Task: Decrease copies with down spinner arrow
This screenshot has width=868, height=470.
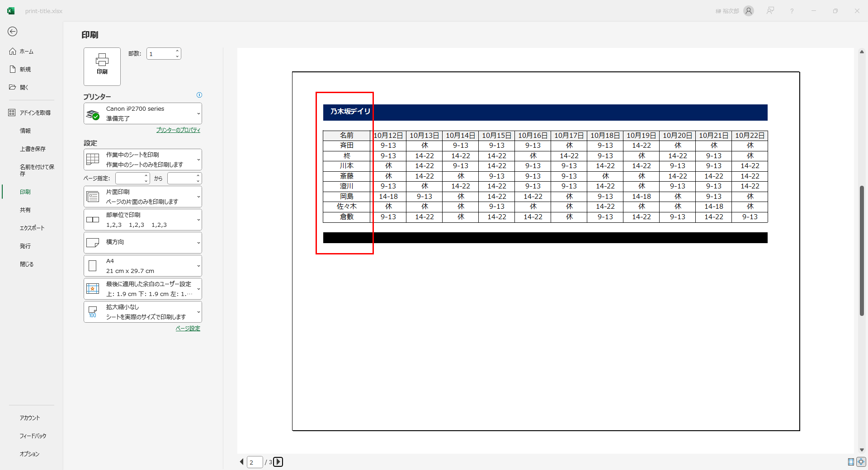Action: (178, 56)
